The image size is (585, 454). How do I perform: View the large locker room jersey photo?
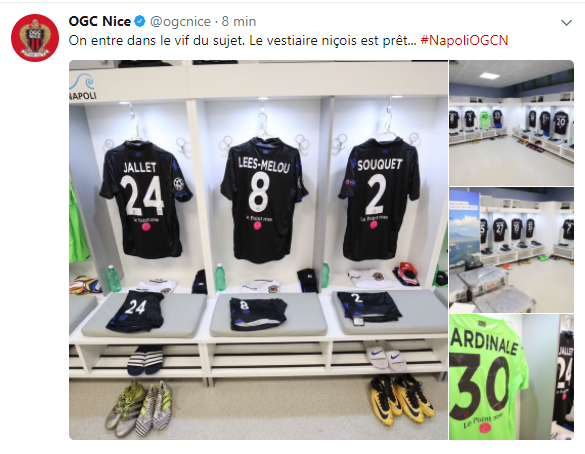tap(258, 250)
